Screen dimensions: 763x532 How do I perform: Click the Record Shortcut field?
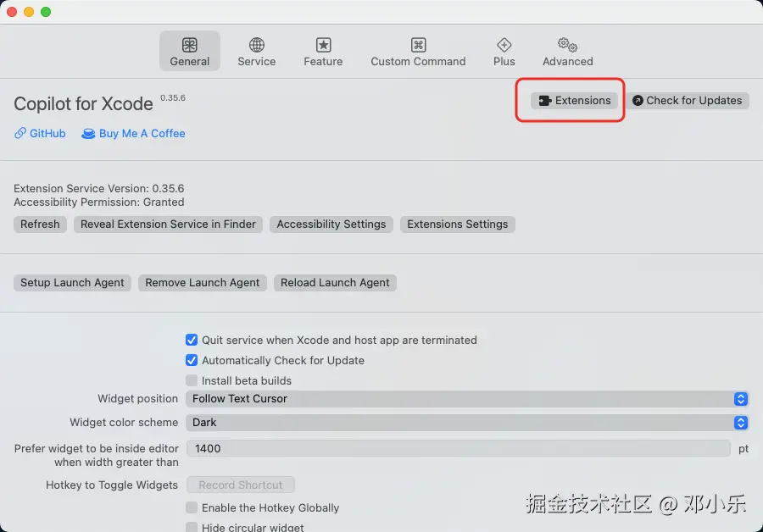pos(241,485)
